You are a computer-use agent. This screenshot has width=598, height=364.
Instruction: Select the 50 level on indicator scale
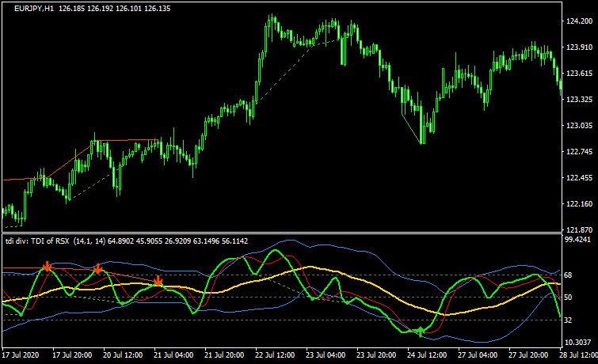click(569, 298)
